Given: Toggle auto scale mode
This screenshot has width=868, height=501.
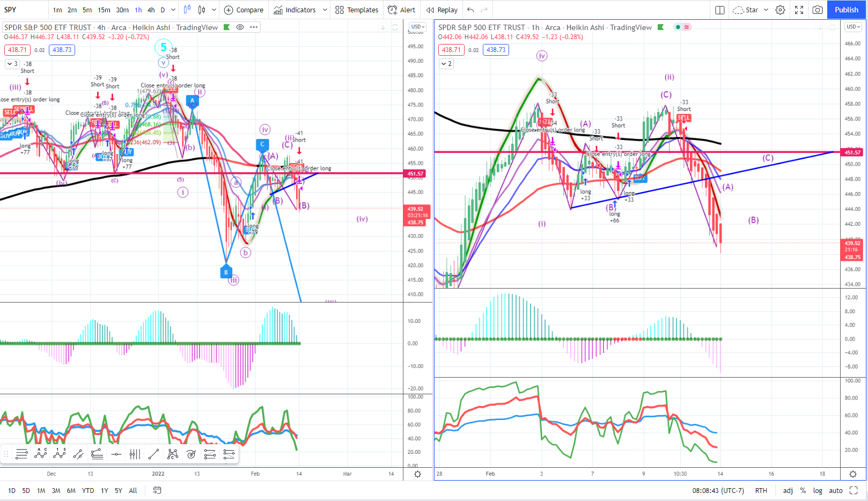Looking at the screenshot, I should coord(836,490).
